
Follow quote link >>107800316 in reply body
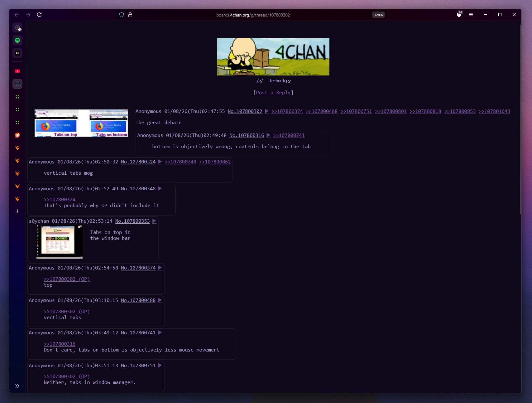point(60,344)
